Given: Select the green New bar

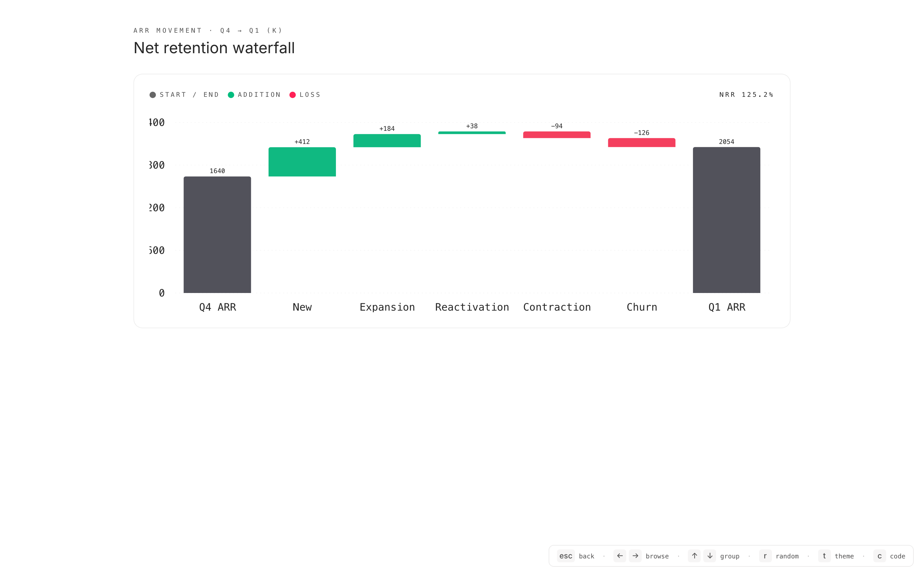Looking at the screenshot, I should [x=302, y=162].
